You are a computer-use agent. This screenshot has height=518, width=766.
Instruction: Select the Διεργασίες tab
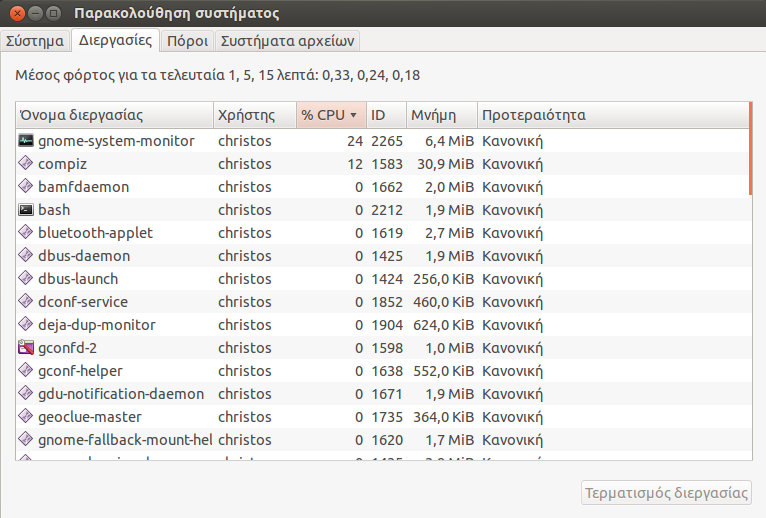(x=115, y=40)
